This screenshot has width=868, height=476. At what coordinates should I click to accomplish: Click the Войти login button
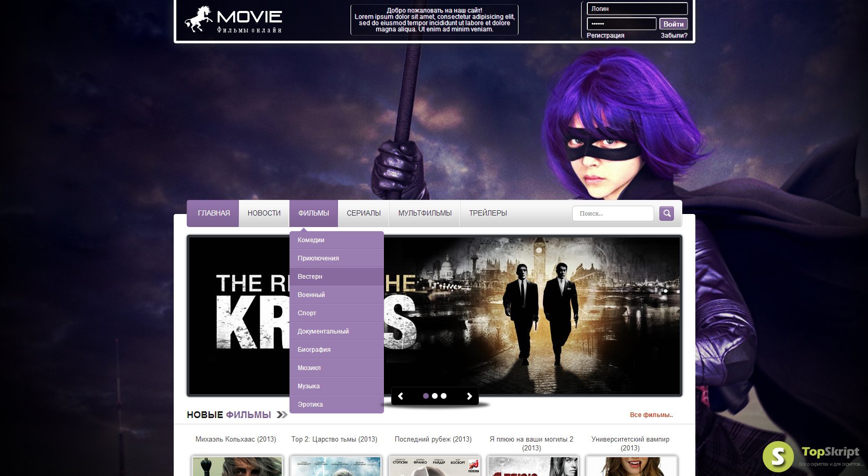(673, 24)
